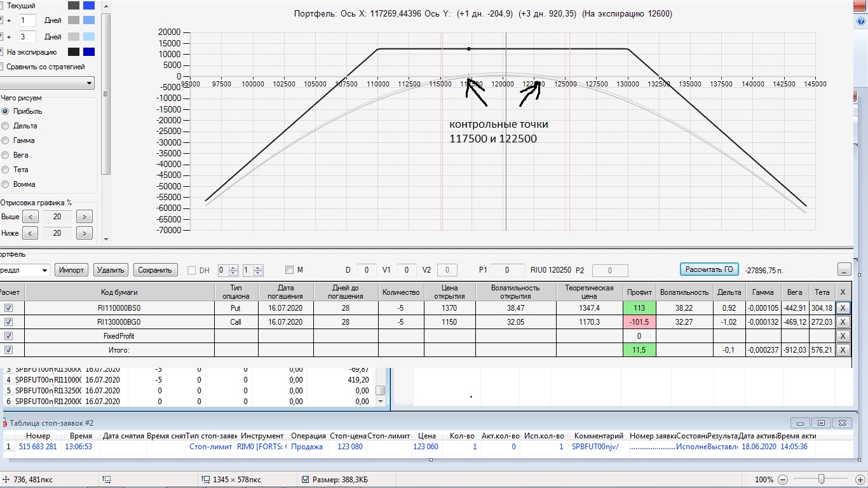
Task: Open help via the blue question mark icon
Action: [x=860, y=21]
